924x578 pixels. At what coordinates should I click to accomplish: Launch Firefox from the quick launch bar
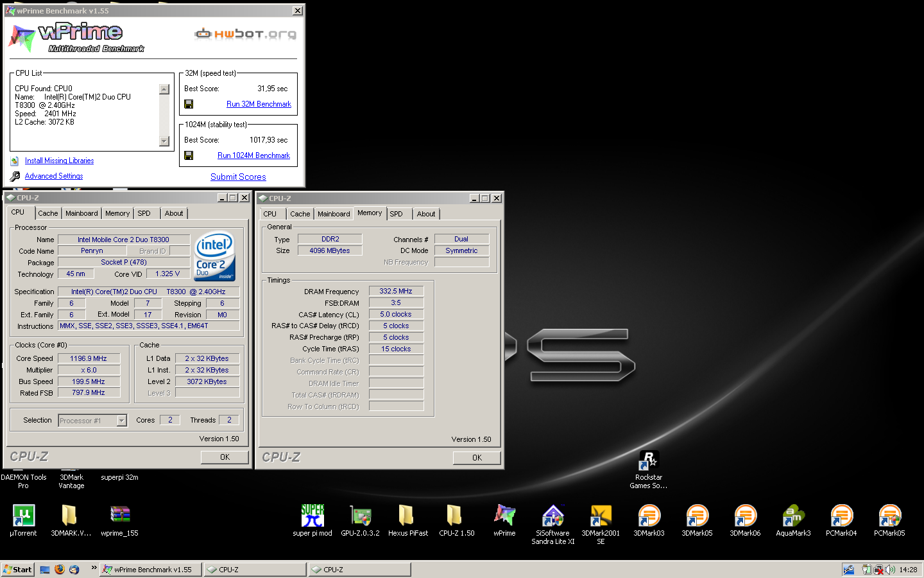click(x=60, y=569)
